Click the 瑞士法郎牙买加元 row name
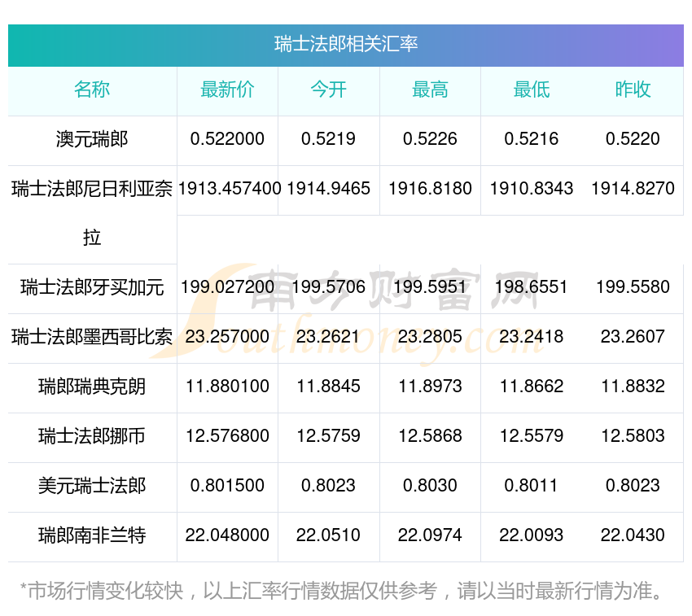 click(x=92, y=287)
